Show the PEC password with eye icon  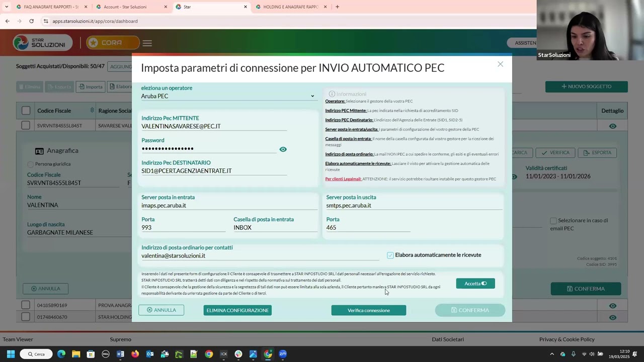[283, 149]
